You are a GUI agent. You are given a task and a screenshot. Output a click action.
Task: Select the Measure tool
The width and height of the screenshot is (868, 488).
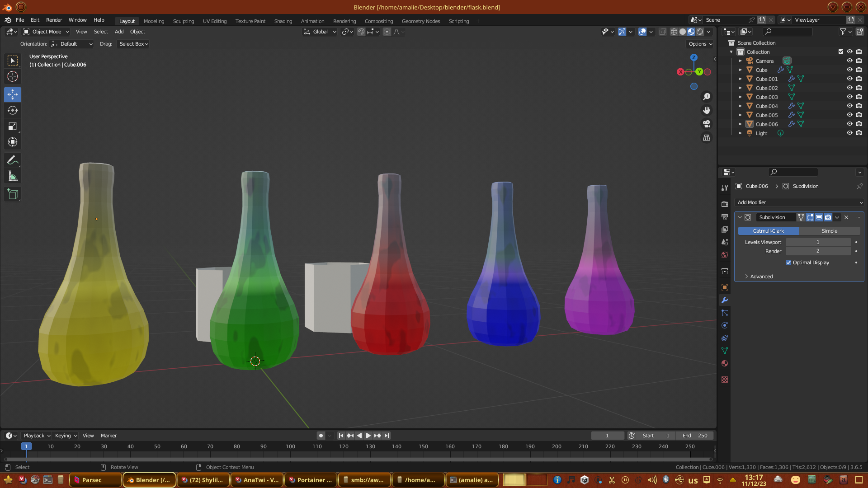13,176
